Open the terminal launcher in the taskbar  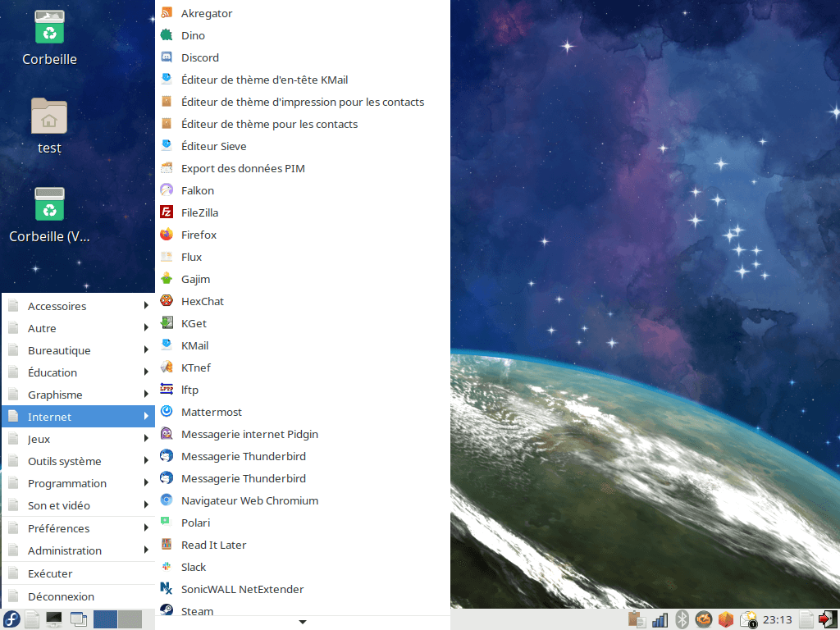click(x=53, y=619)
